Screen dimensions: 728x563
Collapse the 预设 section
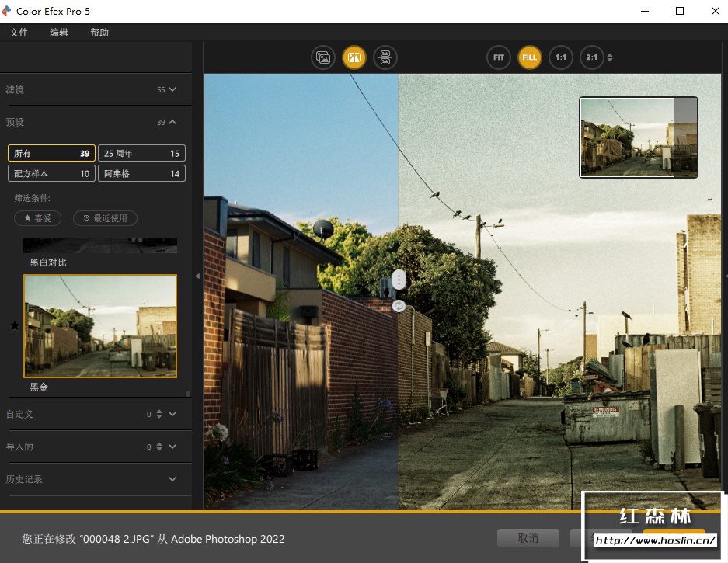tap(172, 122)
